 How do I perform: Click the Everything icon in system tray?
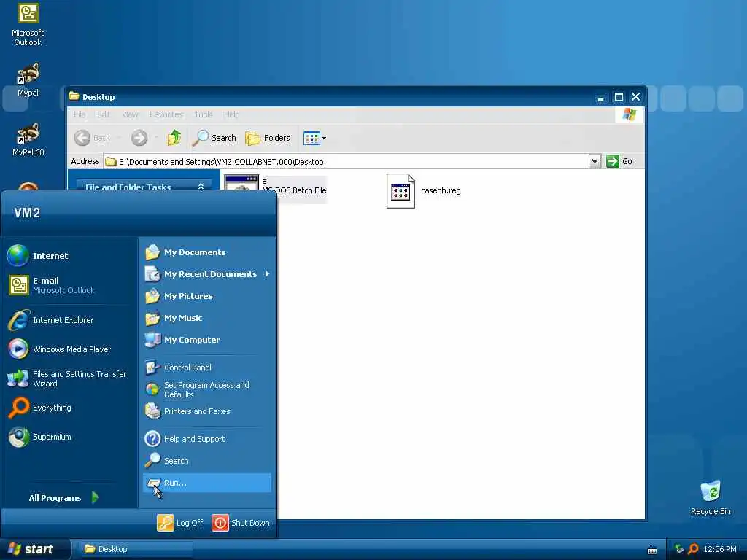694,549
